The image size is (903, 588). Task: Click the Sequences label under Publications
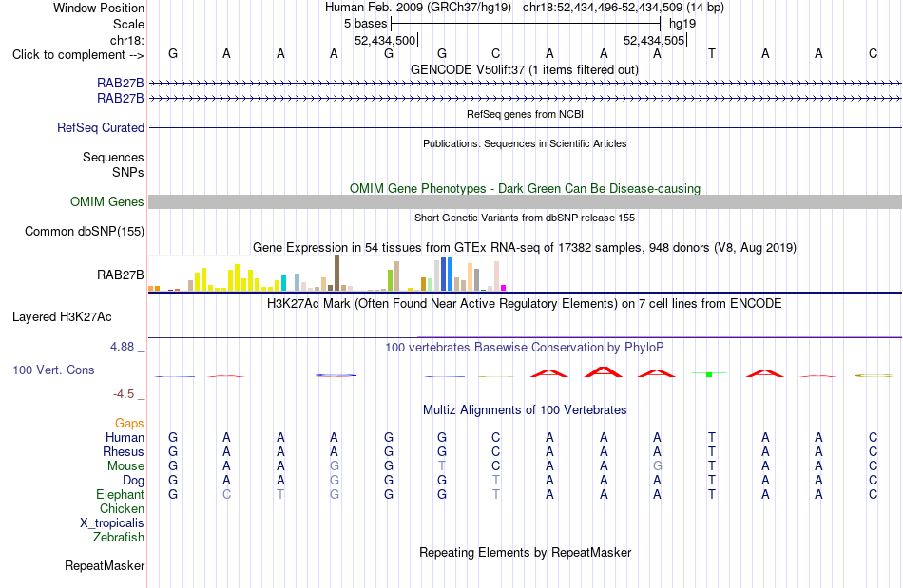point(113,157)
